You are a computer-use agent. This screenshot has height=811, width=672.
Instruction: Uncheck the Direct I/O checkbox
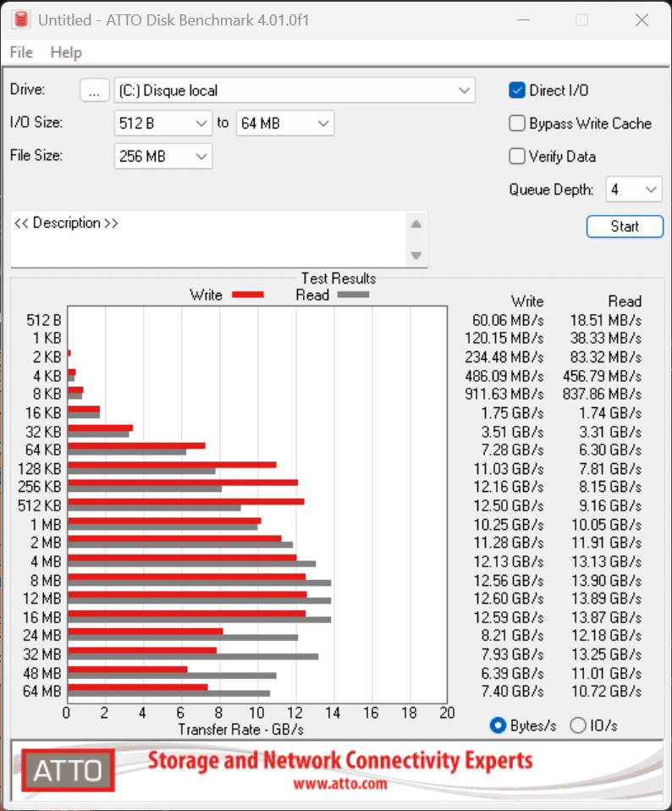[517, 91]
